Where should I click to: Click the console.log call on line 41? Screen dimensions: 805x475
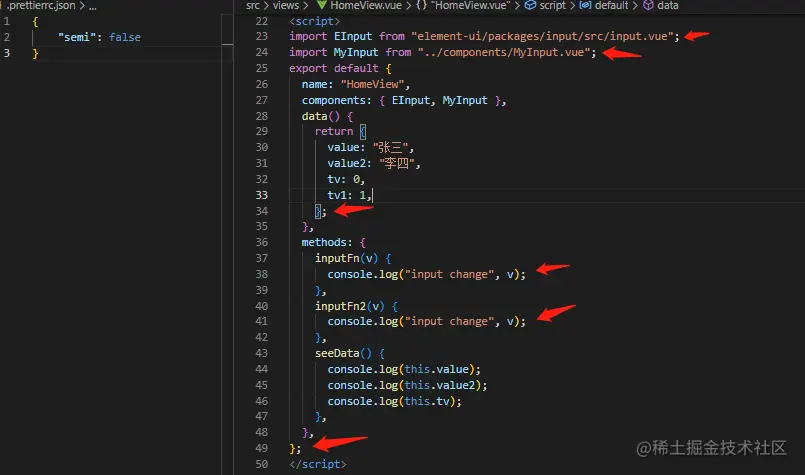[x=427, y=321]
